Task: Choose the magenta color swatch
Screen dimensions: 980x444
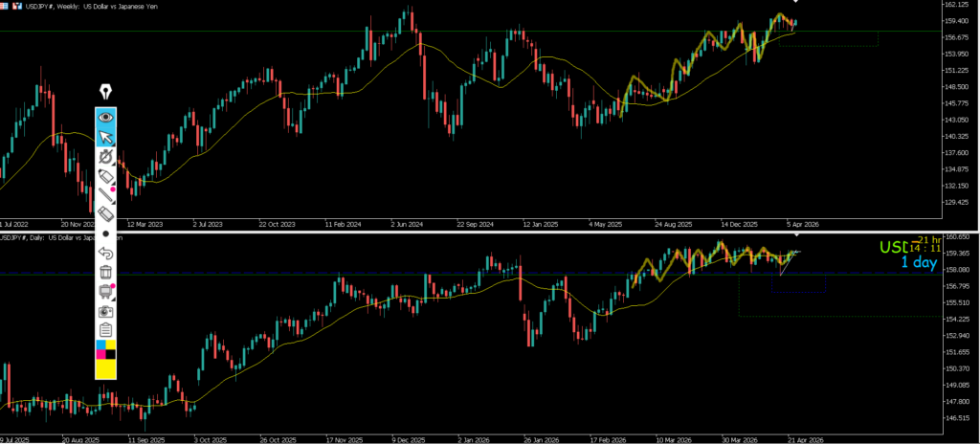Action: [100, 355]
